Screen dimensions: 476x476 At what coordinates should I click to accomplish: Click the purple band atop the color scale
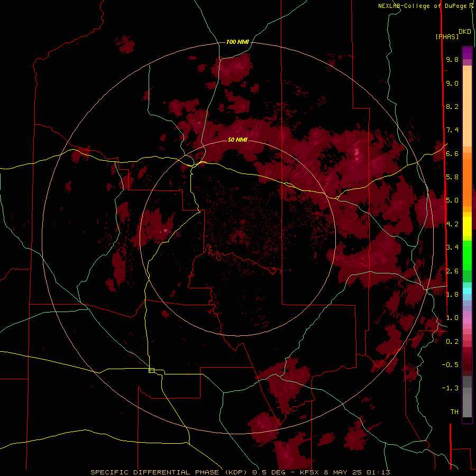click(467, 53)
